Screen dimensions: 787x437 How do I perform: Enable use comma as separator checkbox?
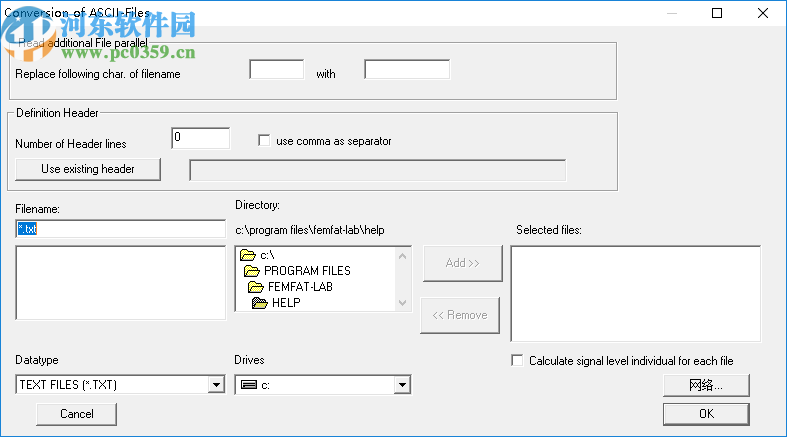pos(265,141)
